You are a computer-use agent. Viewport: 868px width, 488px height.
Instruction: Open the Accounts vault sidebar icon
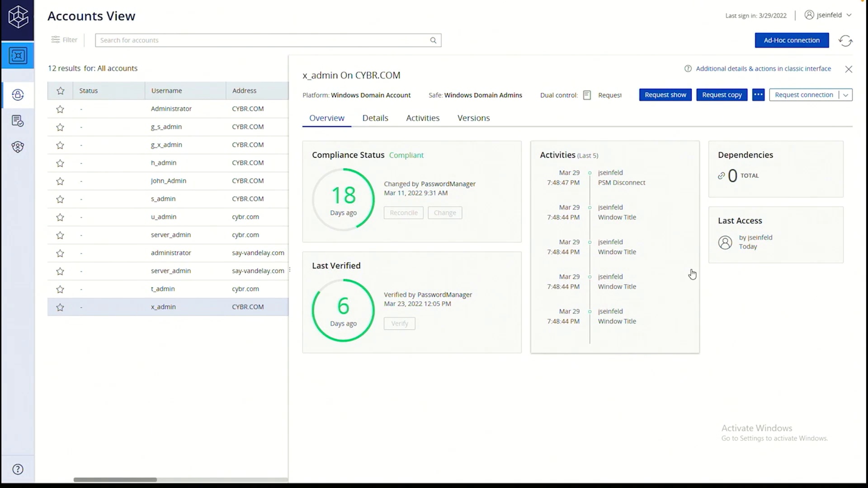coord(18,56)
